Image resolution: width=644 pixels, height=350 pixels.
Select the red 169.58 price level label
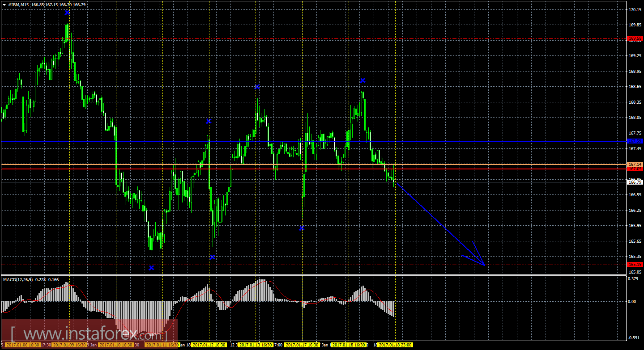(x=635, y=39)
